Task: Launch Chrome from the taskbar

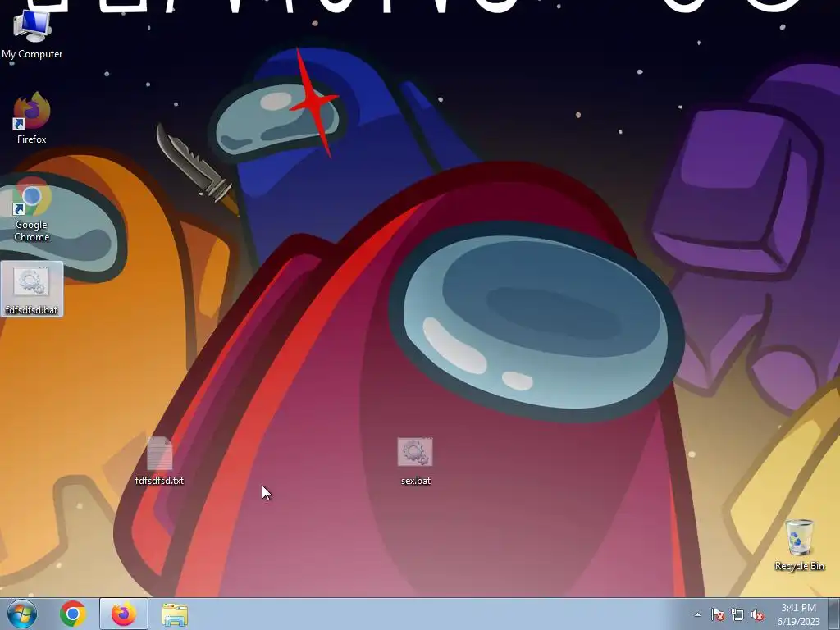Action: 73,614
